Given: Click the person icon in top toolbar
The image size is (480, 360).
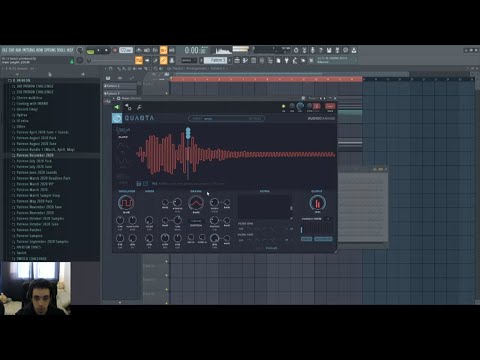Looking at the screenshot, I should coord(354,50).
